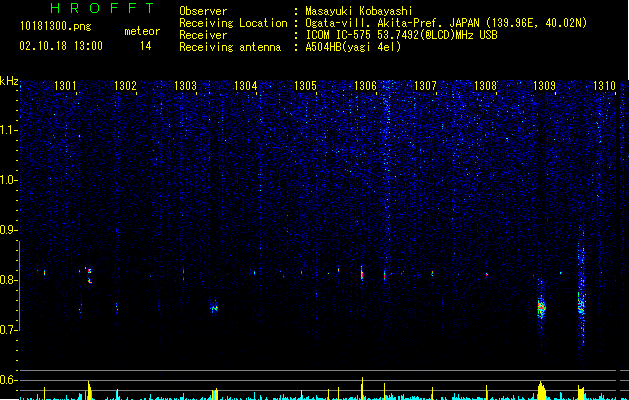The image size is (629, 400).
Task: Click the kHz axis unit label
Action: 9,81
